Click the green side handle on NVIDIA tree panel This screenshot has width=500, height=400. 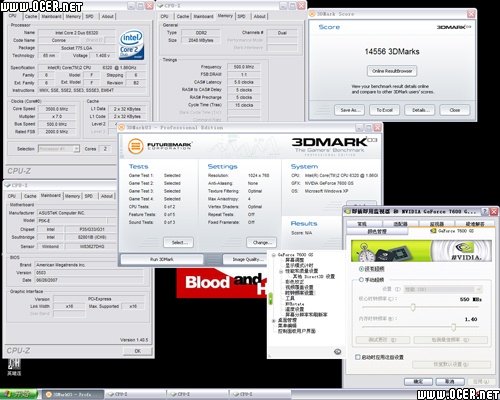271,298
